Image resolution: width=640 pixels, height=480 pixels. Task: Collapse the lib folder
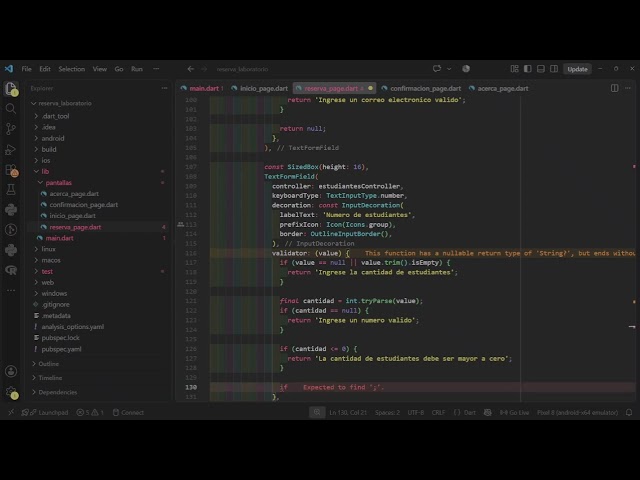pos(45,171)
